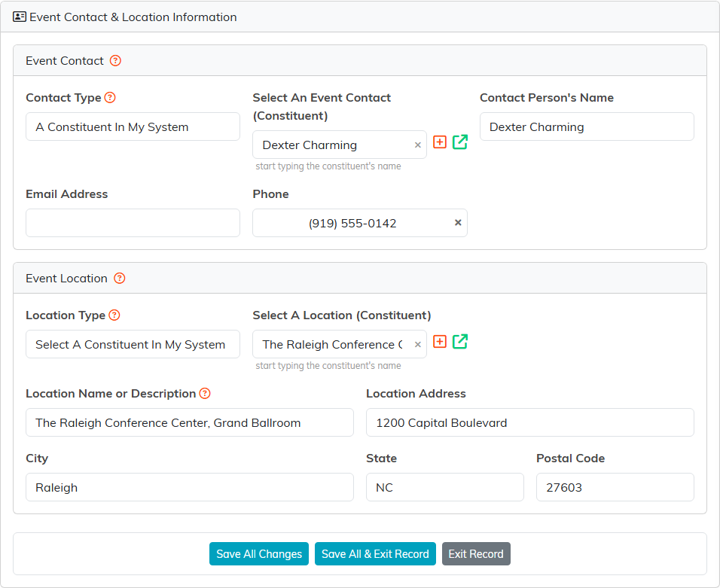Click the contact card header icon
Image resolution: width=720 pixels, height=588 pixels.
pos(20,17)
